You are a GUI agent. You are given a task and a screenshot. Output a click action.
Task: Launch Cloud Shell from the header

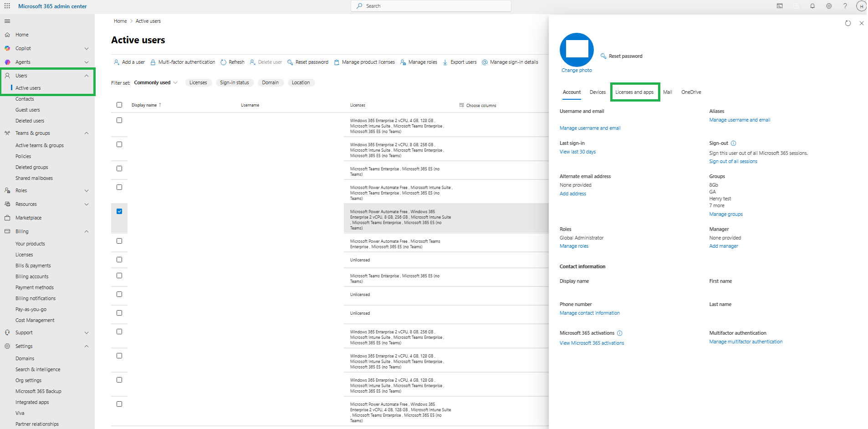(780, 6)
